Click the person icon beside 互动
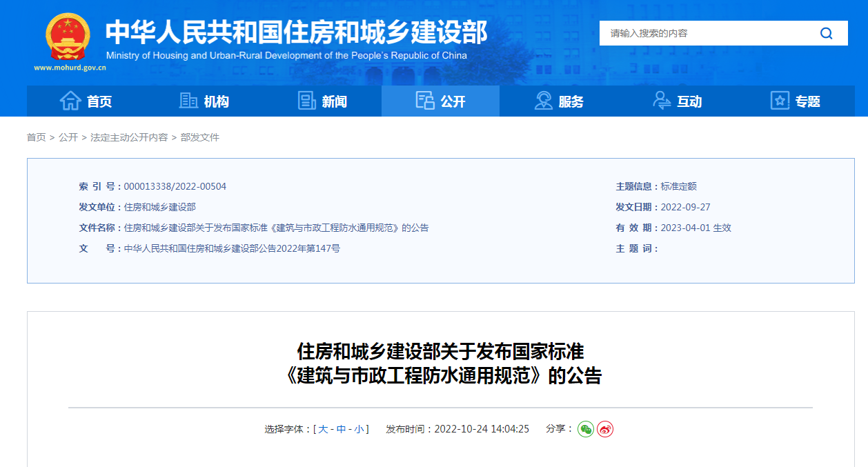This screenshot has width=868, height=467. point(662,101)
